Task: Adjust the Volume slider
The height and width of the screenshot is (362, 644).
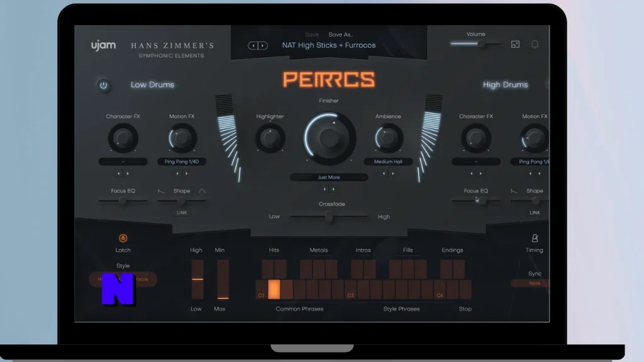Action: (x=475, y=44)
